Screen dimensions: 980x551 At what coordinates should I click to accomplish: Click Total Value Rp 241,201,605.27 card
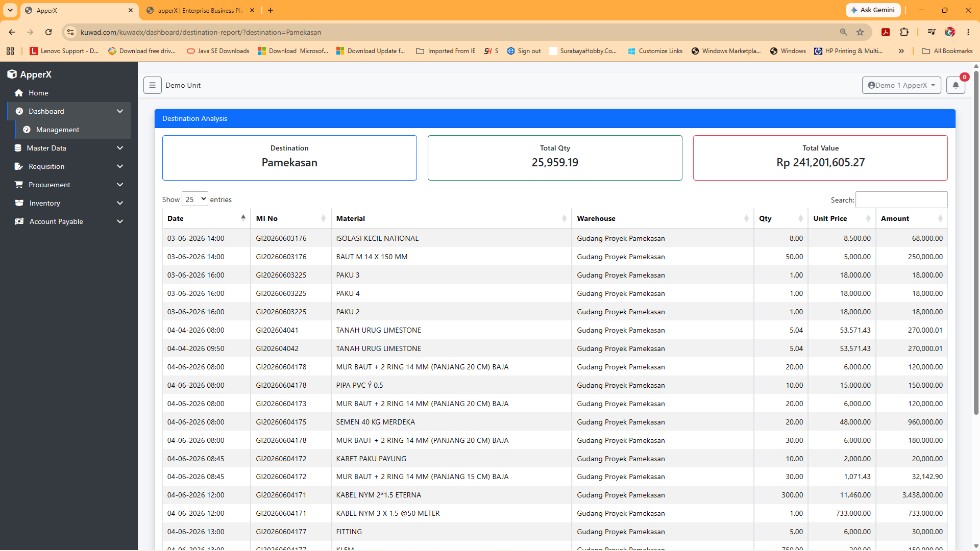[820, 158]
